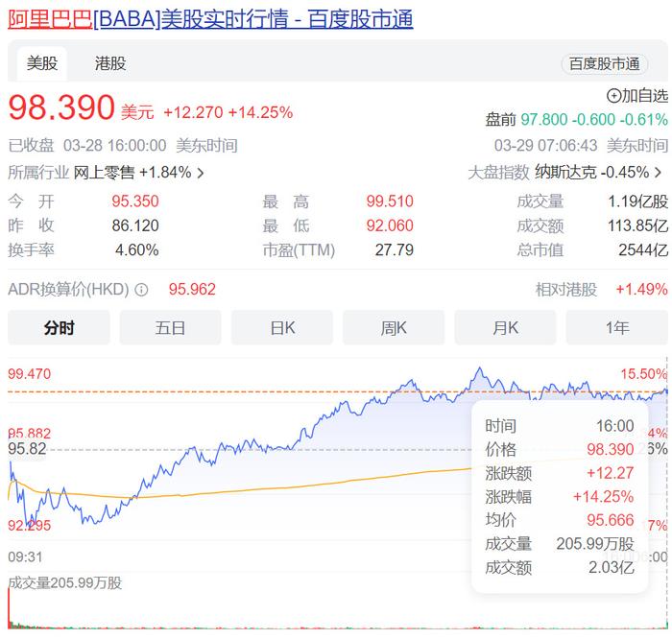Click the tooltip 成交额 value 2.03亿
Viewport: 672px width, 639px height.
[x=612, y=567]
